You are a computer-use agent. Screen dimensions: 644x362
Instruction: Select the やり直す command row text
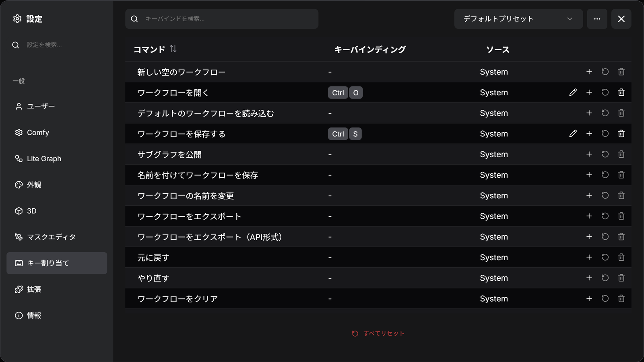(x=153, y=278)
